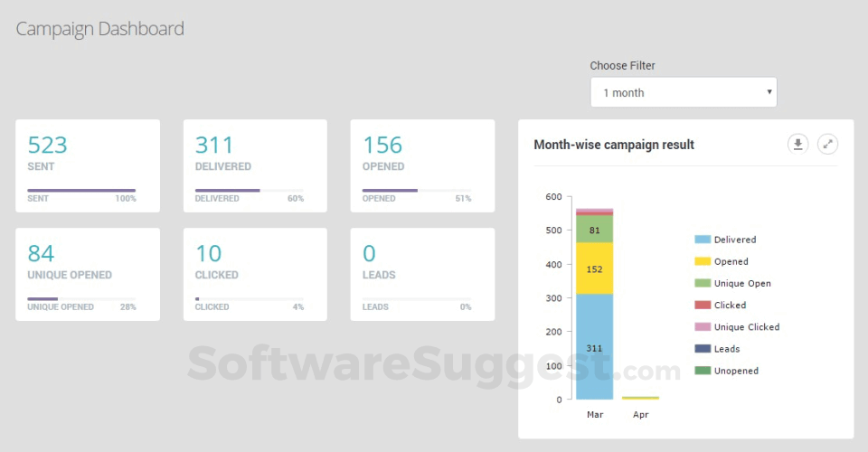Click the small April bar in chart
868x452 pixels.
[640, 398]
